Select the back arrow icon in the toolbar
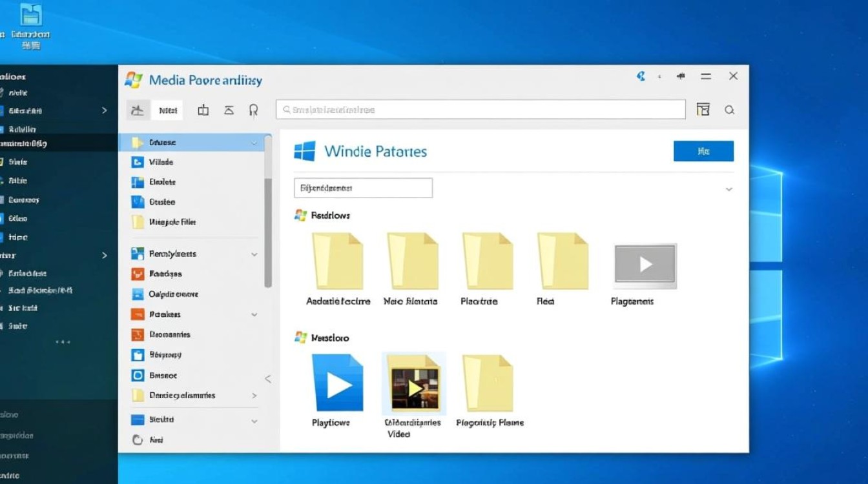 [x=138, y=110]
